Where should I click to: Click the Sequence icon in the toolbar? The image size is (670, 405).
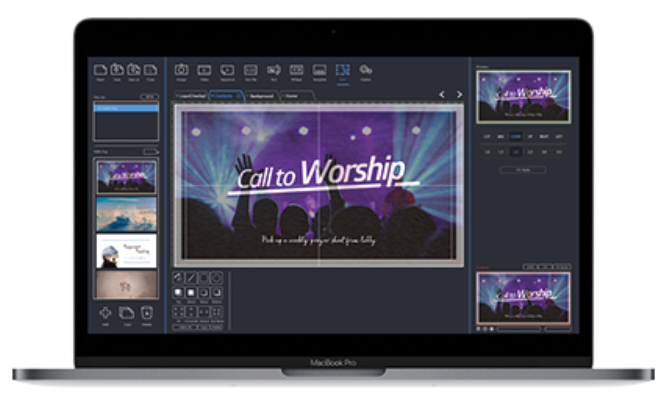click(227, 70)
